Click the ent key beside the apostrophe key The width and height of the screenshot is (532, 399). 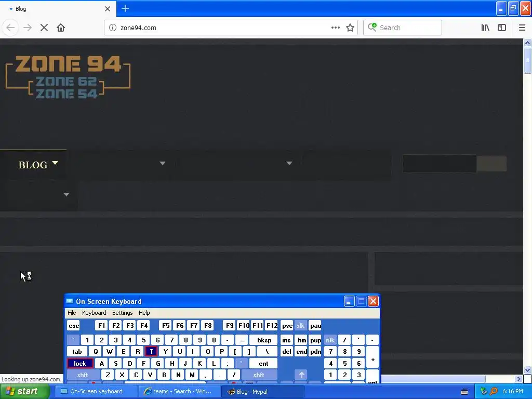point(263,363)
